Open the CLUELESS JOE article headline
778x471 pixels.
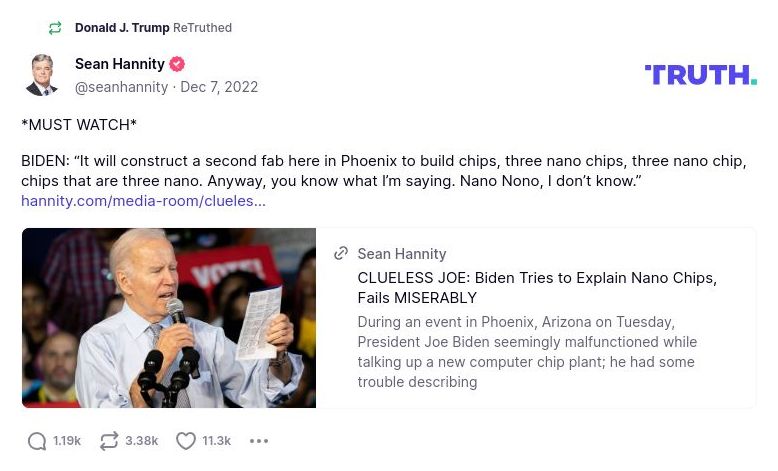click(x=536, y=288)
